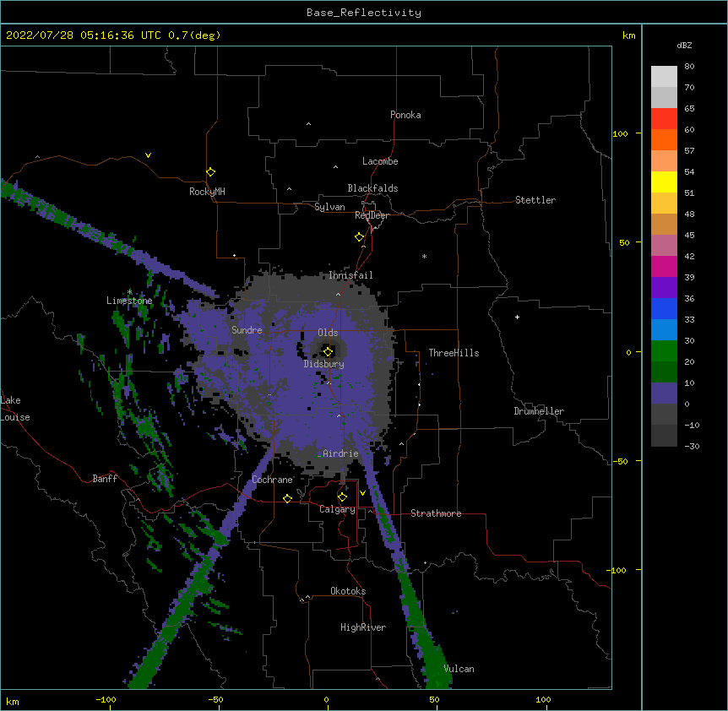Click the Airdrie town label

click(x=340, y=453)
